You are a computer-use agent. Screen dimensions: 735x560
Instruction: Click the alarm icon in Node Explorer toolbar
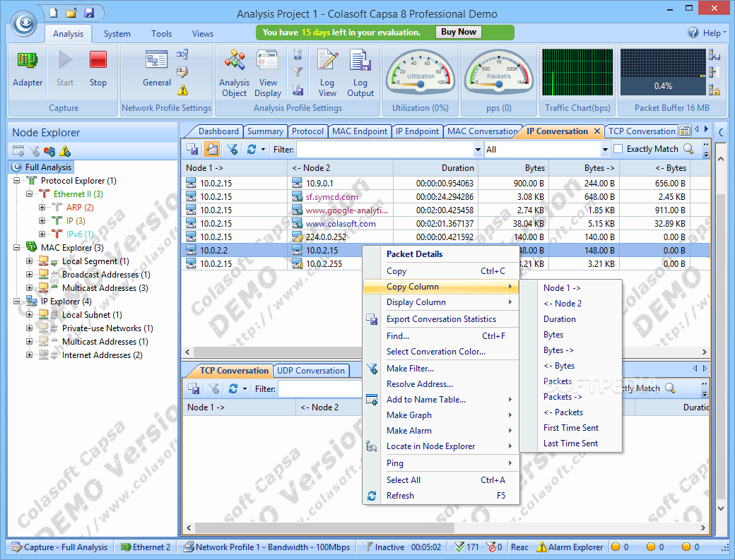(65, 151)
